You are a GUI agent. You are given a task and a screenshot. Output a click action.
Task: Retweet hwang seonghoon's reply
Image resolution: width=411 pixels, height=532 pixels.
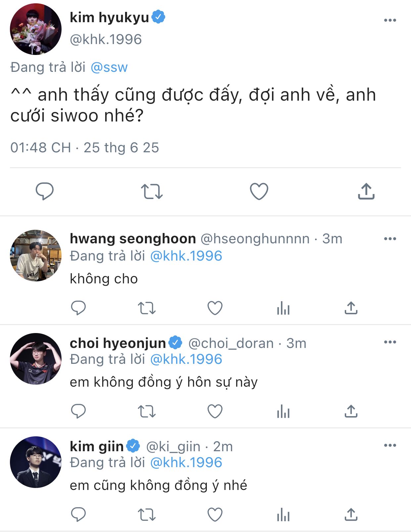pos(147,308)
